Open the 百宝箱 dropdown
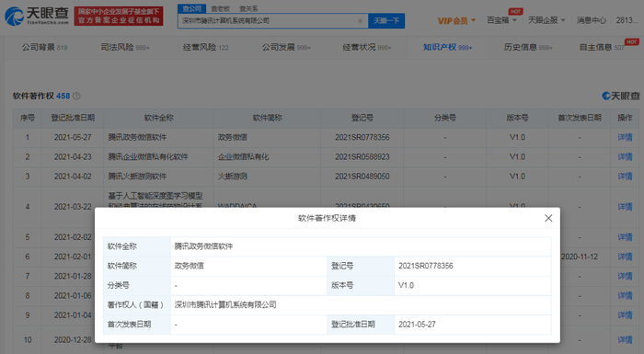 501,20
